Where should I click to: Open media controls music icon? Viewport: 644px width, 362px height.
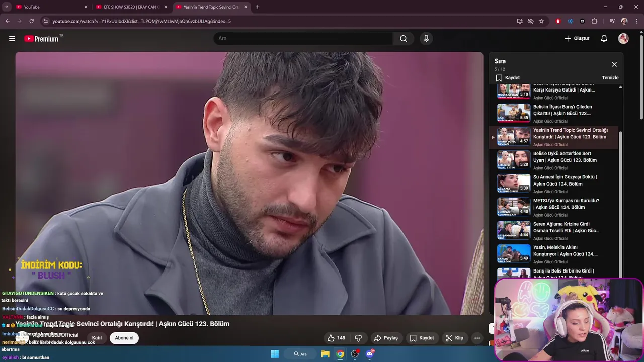pyautogui.click(x=612, y=21)
